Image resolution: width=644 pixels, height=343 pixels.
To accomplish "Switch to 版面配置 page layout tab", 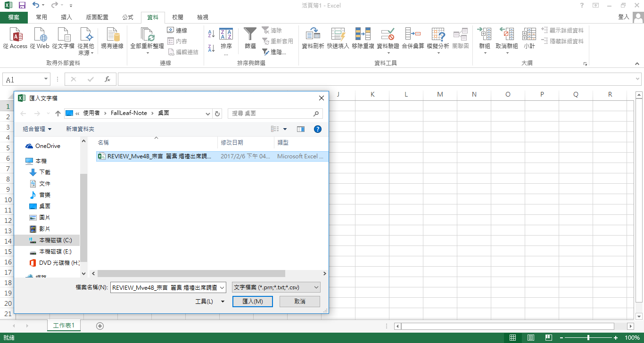I will pyautogui.click(x=97, y=17).
